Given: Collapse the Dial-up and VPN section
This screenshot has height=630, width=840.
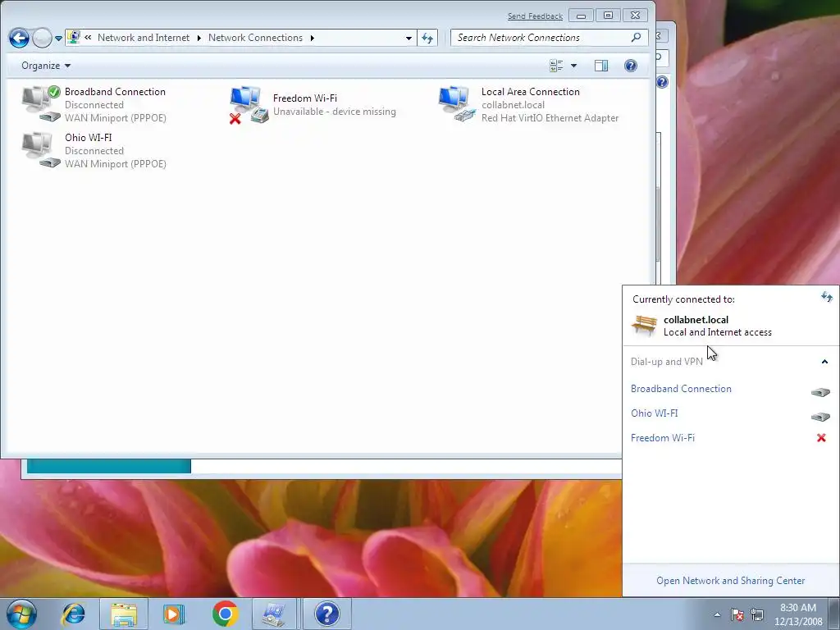Looking at the screenshot, I should point(824,362).
